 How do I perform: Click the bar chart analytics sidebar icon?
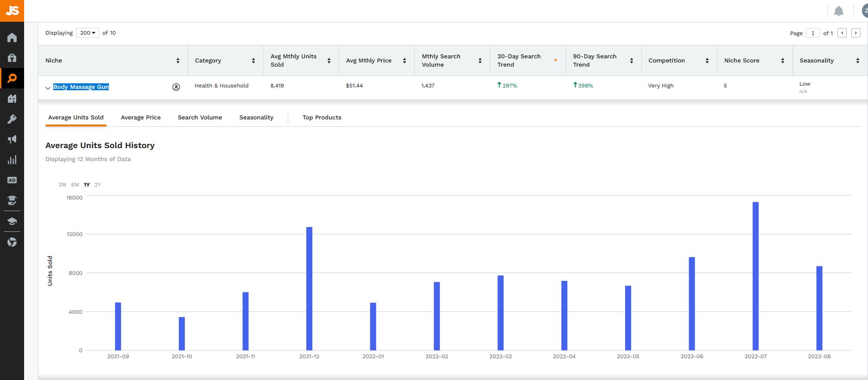coord(12,160)
